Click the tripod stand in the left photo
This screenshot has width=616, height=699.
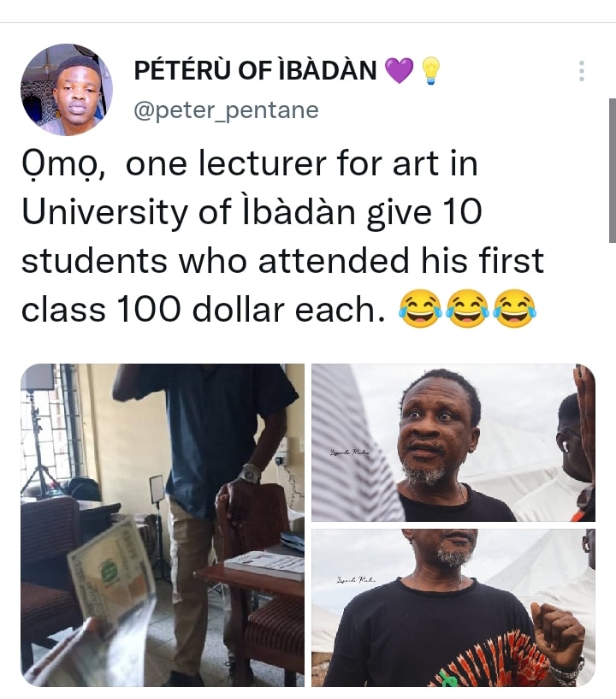[39, 446]
